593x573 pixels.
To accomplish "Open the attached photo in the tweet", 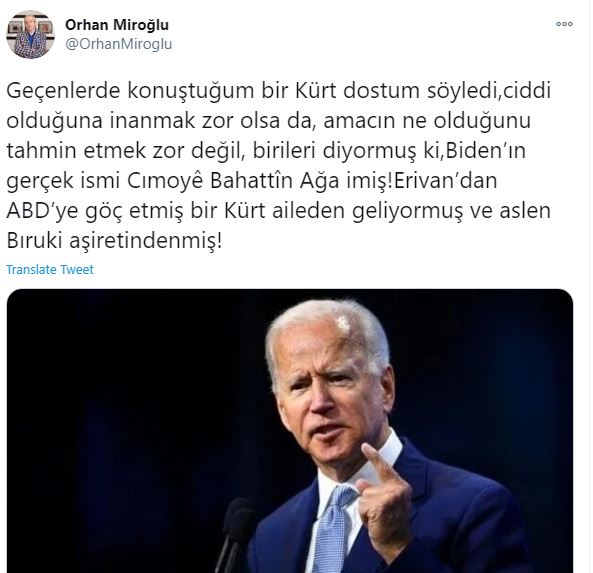I will coord(290,431).
